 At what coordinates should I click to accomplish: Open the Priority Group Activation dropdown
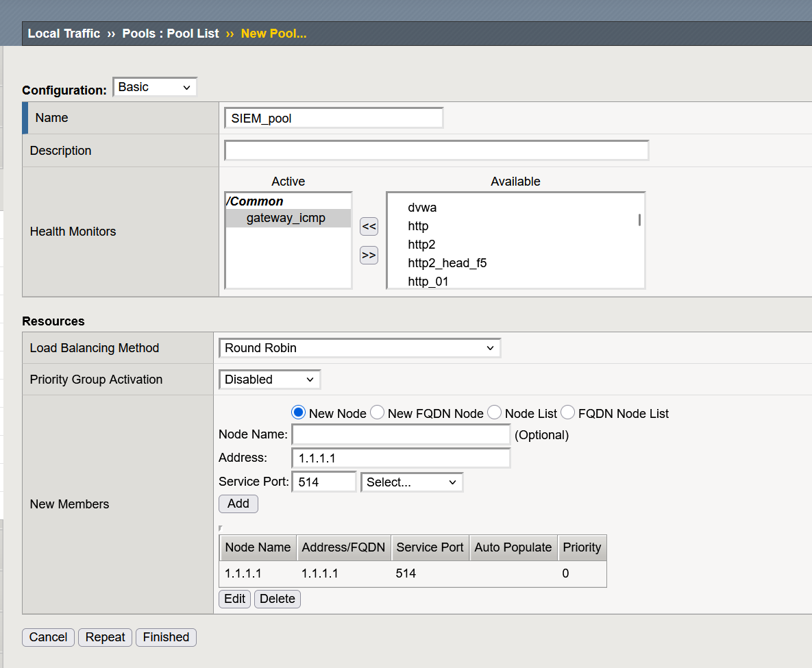(269, 380)
